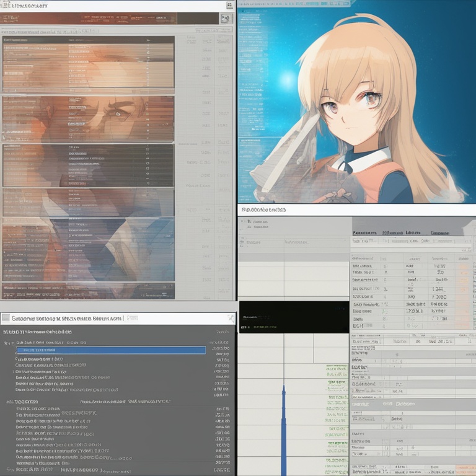Click the square icon button beside the dark red banner
This screenshot has width=476, height=476.
pos(226,19)
